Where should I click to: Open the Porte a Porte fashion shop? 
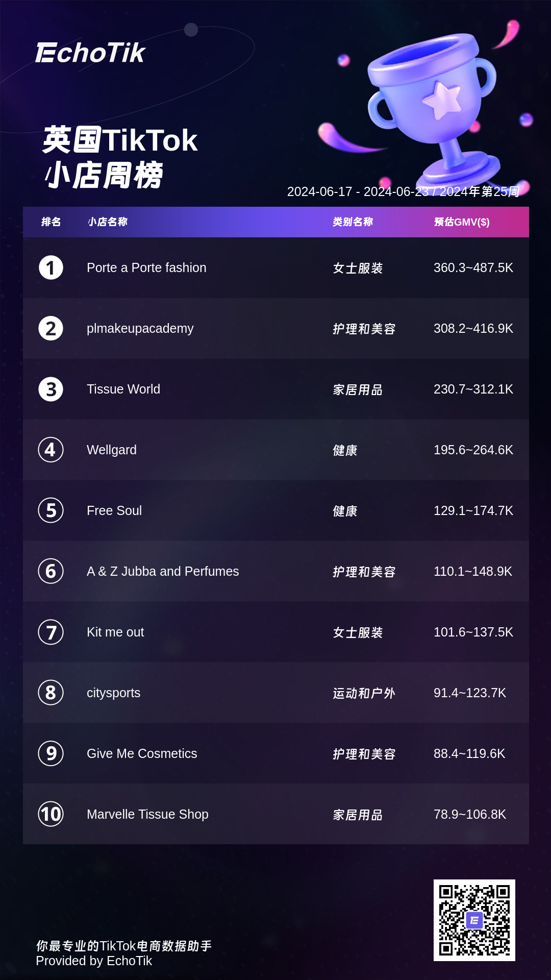[x=146, y=268]
